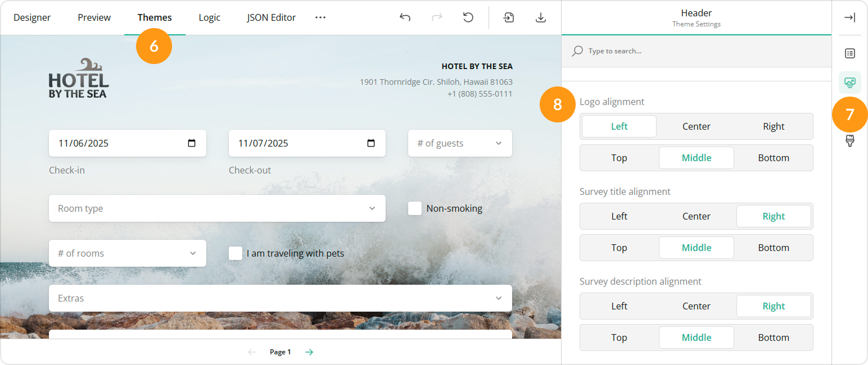The image size is (868, 365).
Task: Open the Room type dropdown
Action: click(217, 208)
